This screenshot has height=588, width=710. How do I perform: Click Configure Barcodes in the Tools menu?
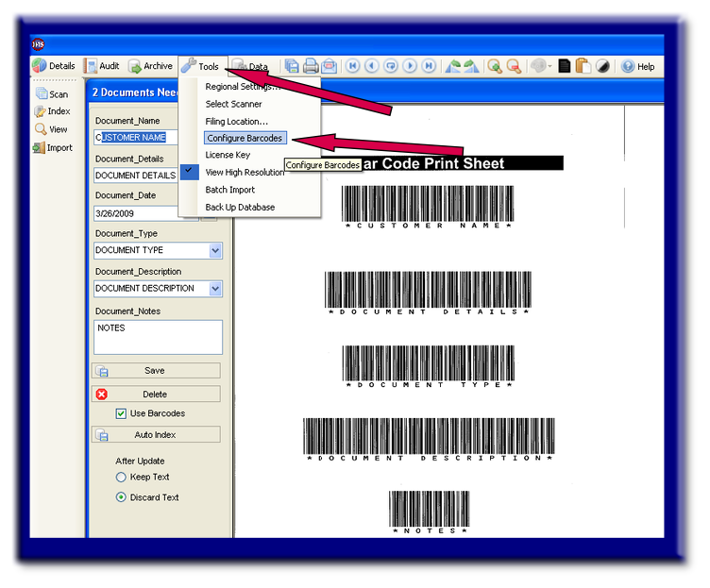click(x=245, y=138)
